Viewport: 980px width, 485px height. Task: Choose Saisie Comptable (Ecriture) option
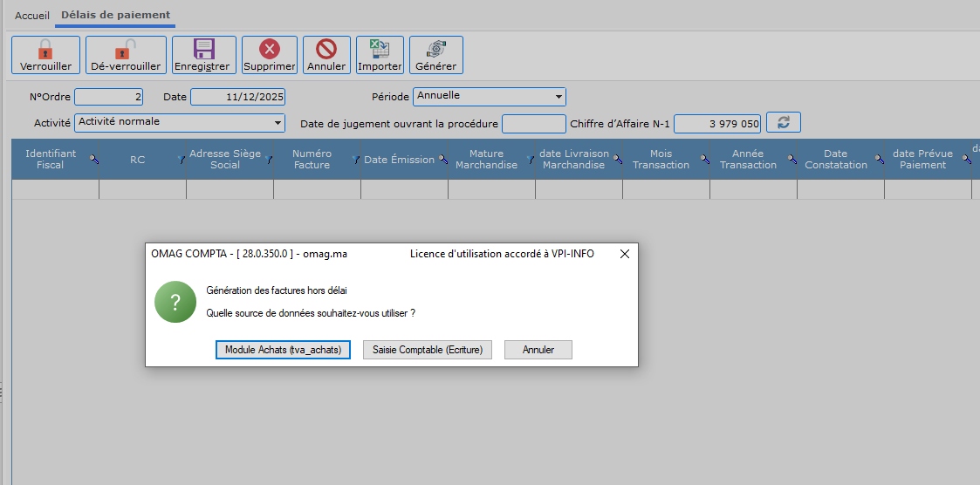tap(428, 350)
